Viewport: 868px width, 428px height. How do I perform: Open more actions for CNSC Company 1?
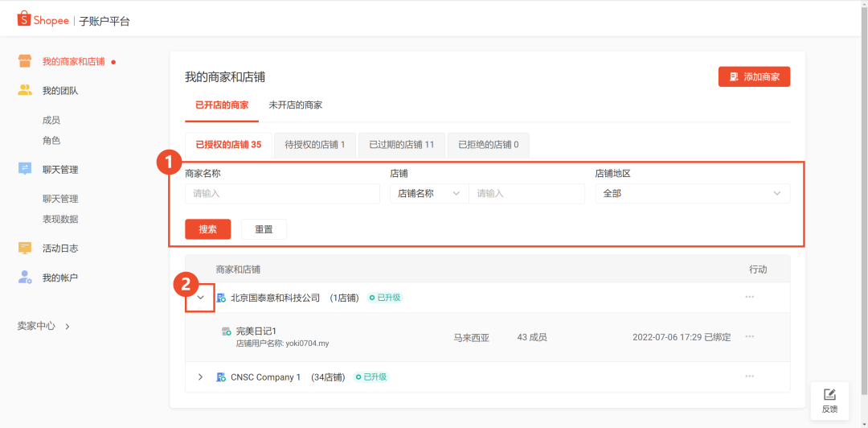[x=749, y=377]
